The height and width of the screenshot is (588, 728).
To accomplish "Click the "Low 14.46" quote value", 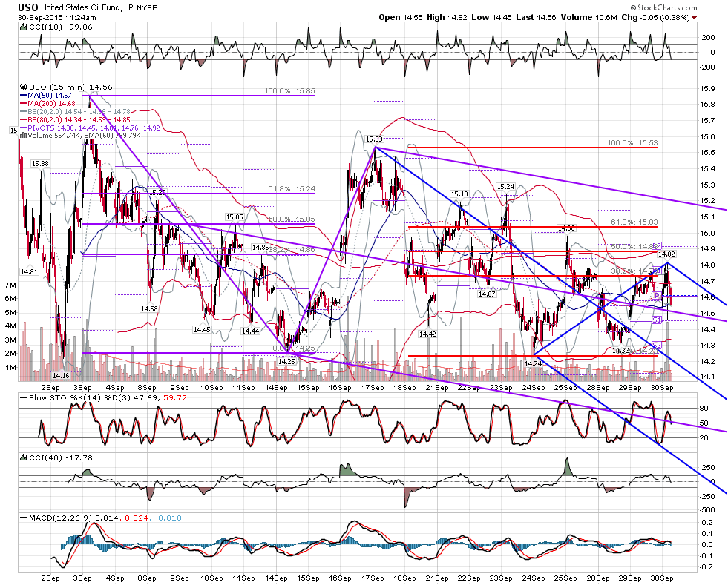I will (491, 17).
